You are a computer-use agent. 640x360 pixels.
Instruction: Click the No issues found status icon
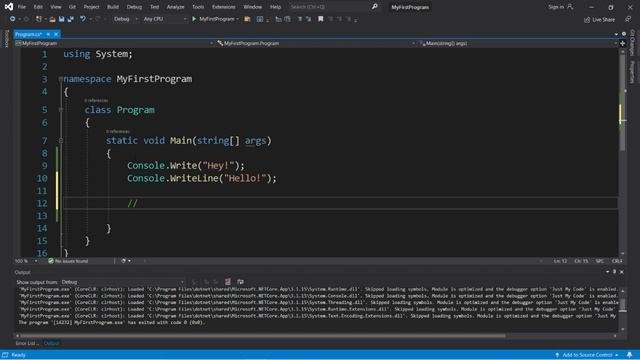51,261
